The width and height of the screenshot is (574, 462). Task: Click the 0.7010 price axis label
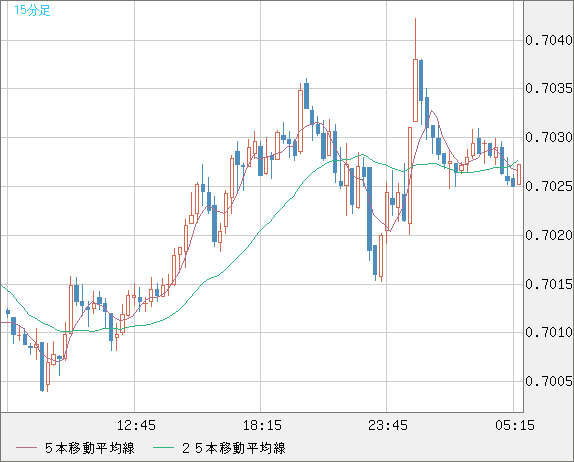(x=549, y=332)
